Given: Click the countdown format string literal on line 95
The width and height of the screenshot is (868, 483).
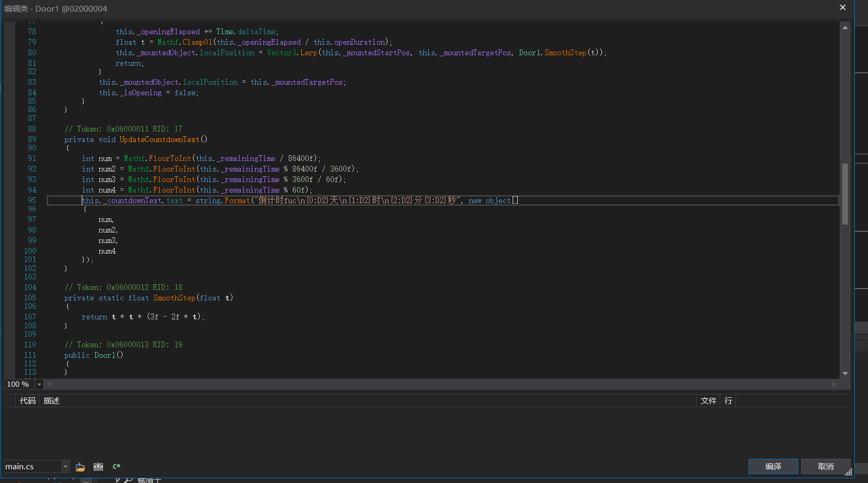Looking at the screenshot, I should [x=358, y=200].
